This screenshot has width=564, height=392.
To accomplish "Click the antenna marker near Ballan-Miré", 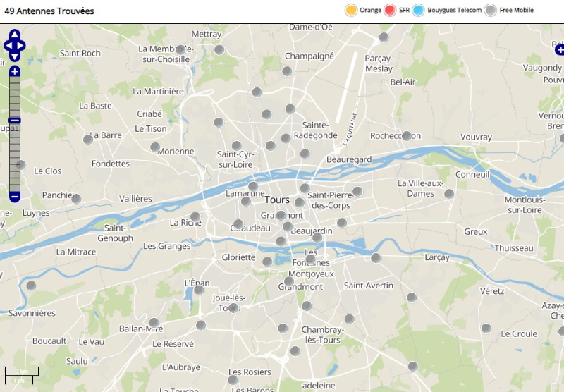I will pos(154,323).
